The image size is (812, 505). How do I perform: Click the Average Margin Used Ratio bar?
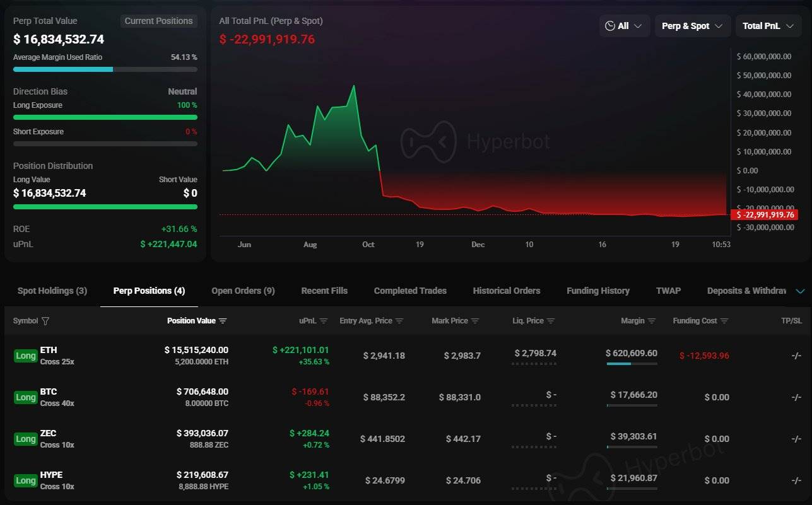click(x=105, y=69)
